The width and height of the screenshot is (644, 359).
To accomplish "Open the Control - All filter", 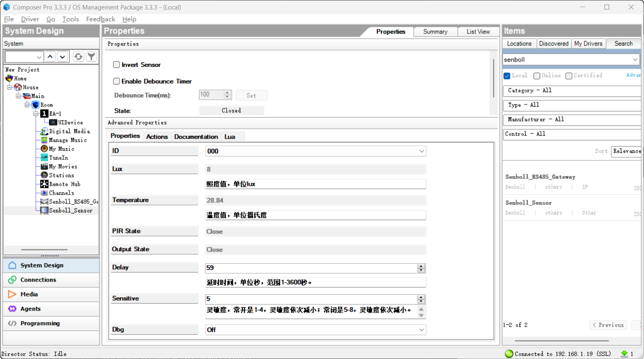I will tap(572, 134).
